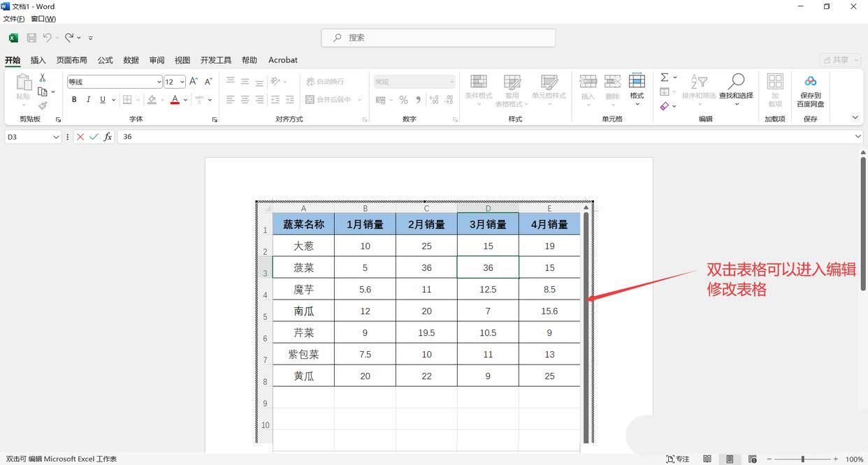Click the Increase Indent icon
This screenshot has width=868, height=465.
tap(289, 100)
